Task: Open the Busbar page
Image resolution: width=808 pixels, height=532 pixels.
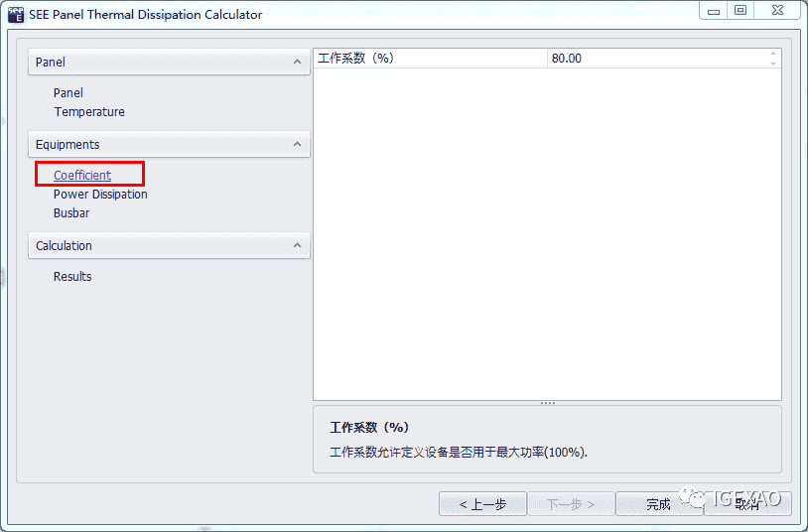Action: click(x=71, y=213)
